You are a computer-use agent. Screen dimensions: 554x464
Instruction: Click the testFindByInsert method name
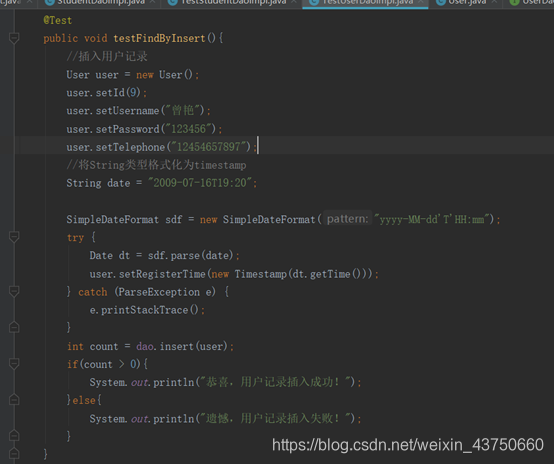coord(159,38)
